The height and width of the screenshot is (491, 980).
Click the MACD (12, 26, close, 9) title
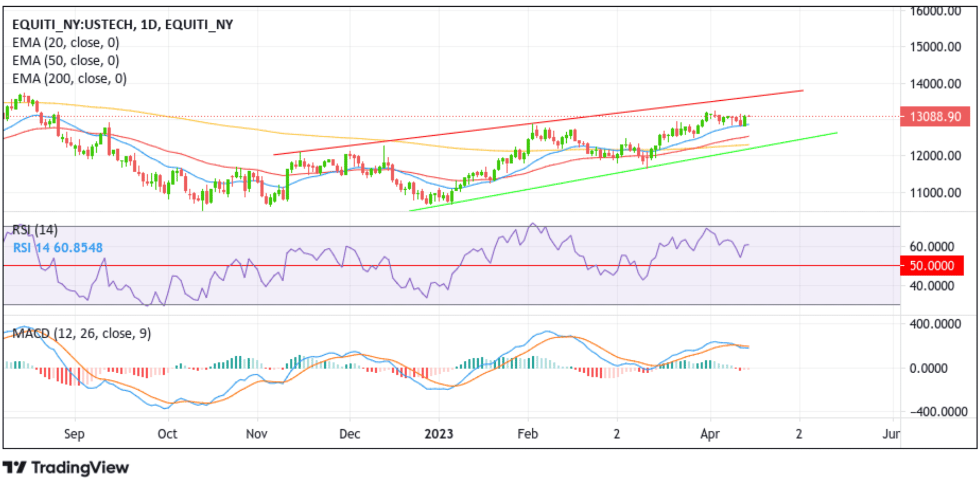82,334
